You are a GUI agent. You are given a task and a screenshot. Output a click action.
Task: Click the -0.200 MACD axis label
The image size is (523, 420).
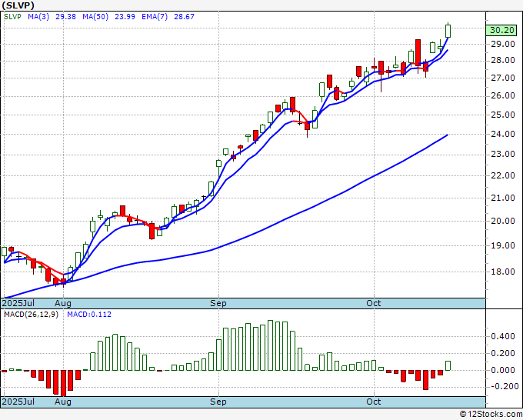tap(505, 387)
